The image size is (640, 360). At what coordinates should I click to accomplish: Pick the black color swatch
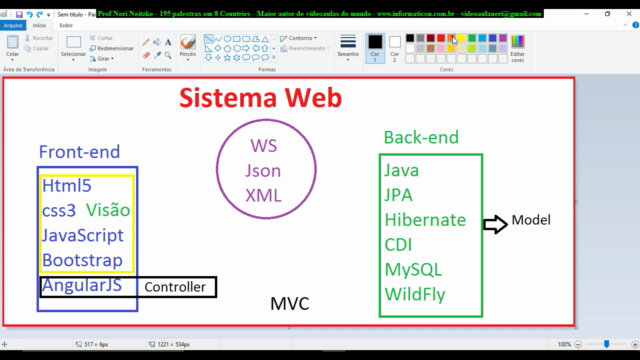tap(410, 38)
